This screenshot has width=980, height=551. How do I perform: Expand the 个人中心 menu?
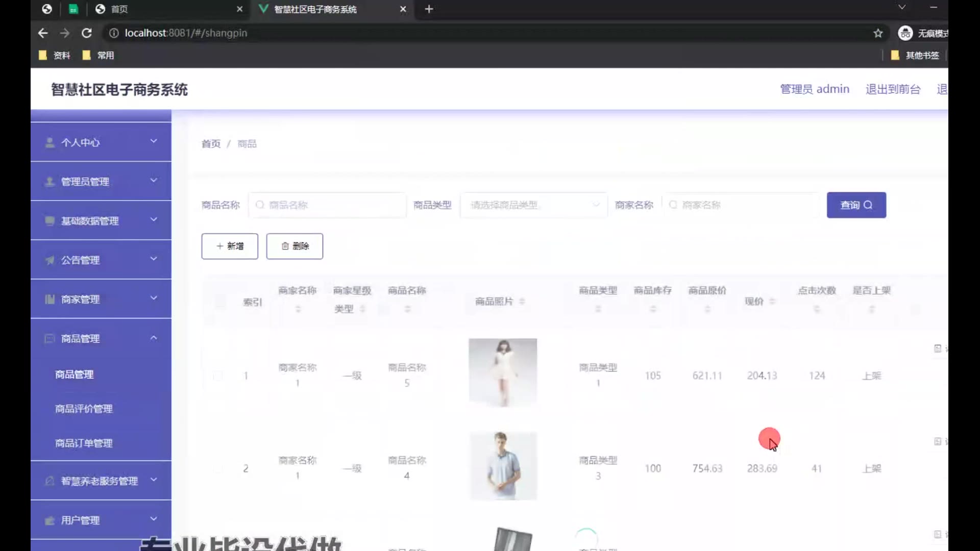[101, 142]
